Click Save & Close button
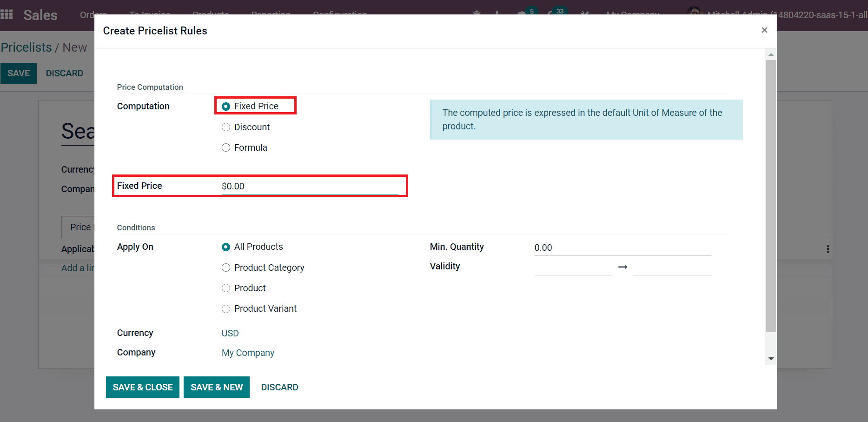The width and height of the screenshot is (868, 422). coord(143,387)
